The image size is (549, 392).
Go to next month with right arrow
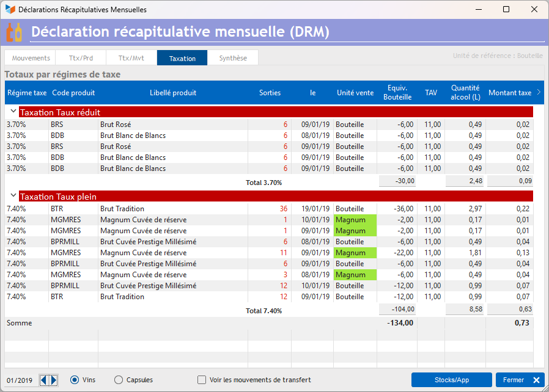[x=54, y=380]
